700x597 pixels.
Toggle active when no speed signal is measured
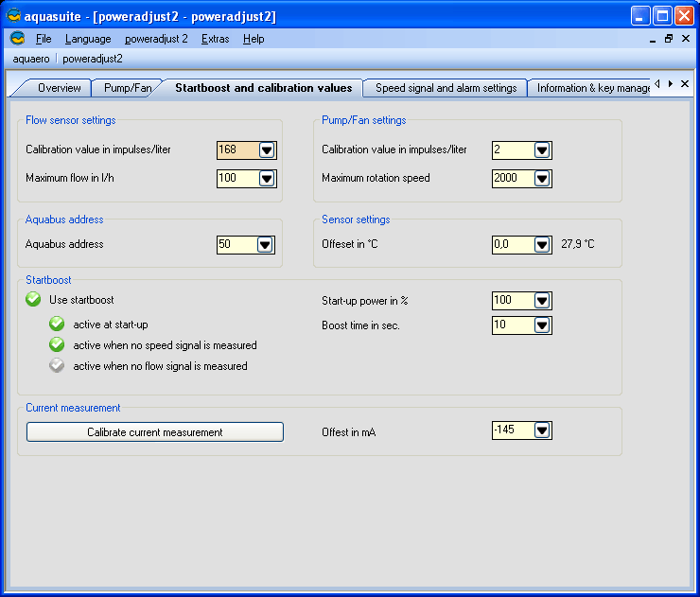point(57,345)
